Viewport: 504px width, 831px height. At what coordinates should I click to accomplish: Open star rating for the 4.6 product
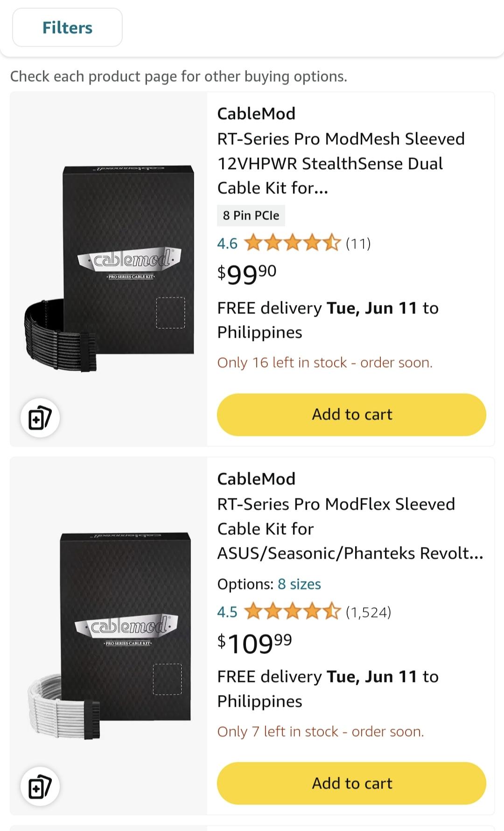(x=292, y=243)
